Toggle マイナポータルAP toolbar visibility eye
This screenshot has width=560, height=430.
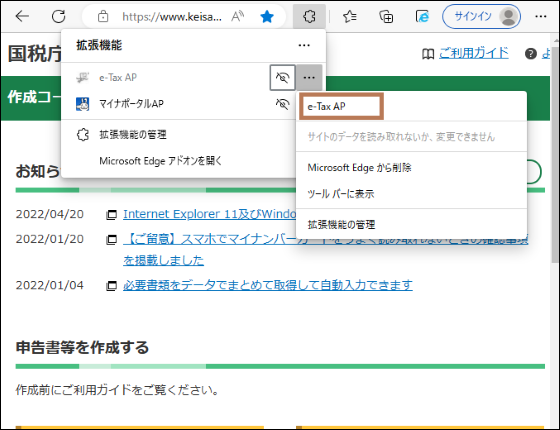282,104
